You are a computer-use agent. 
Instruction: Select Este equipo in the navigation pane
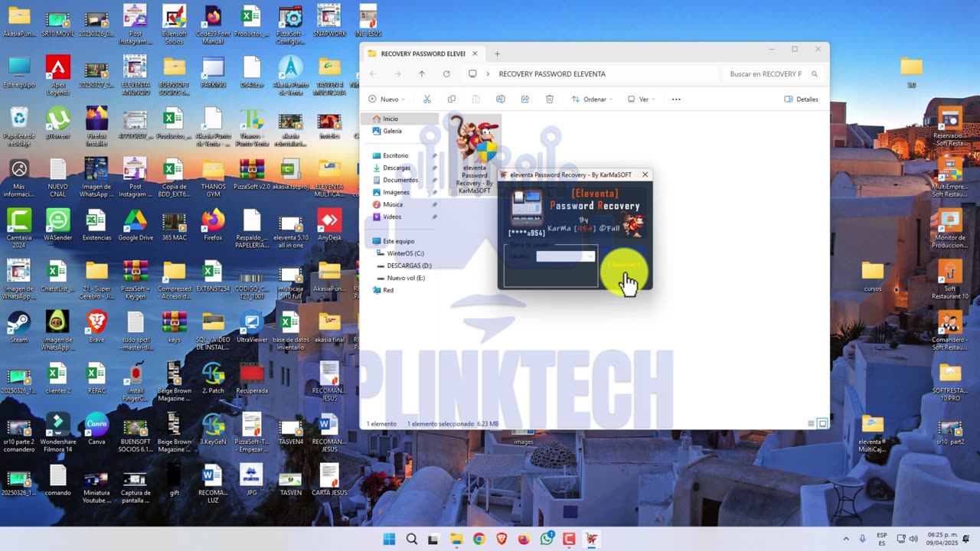coord(398,241)
